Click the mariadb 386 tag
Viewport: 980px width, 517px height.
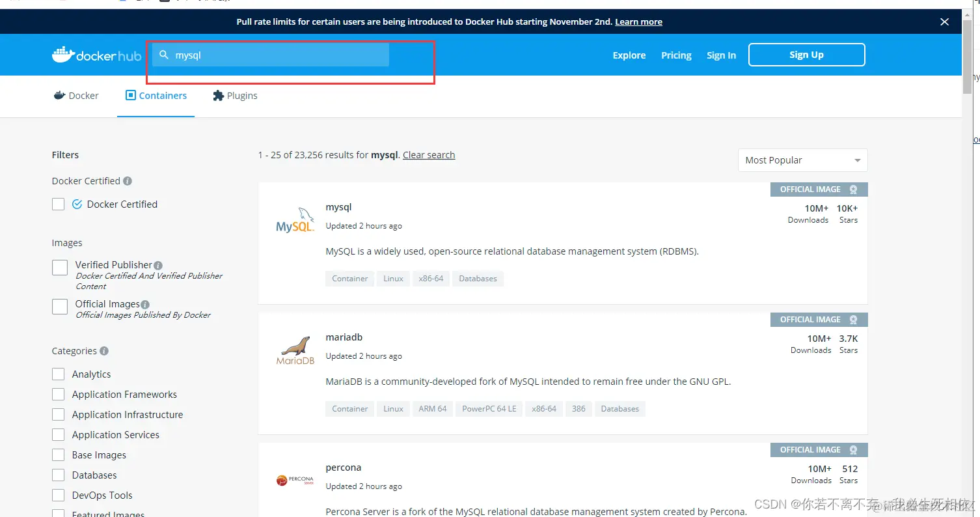tap(578, 409)
